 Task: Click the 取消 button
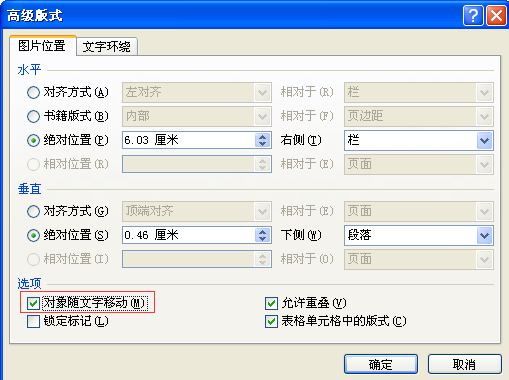(465, 364)
